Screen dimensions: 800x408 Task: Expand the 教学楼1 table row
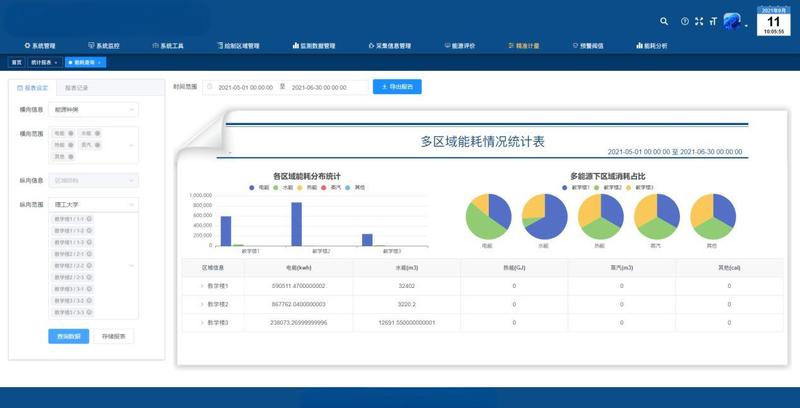pyautogui.click(x=201, y=286)
